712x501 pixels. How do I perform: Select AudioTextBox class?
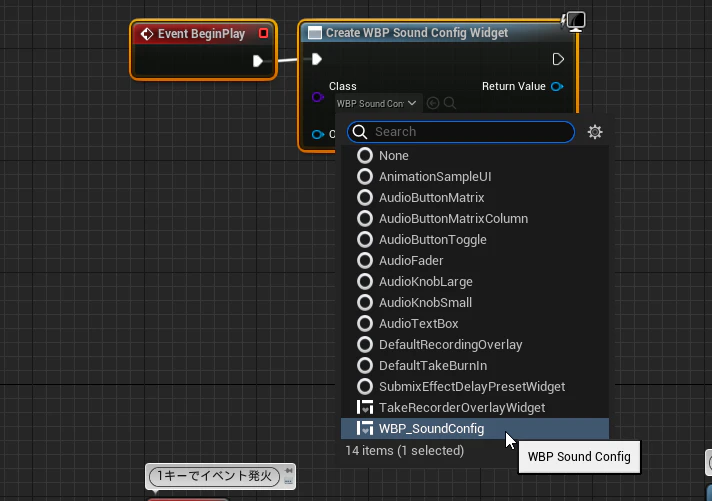(475, 323)
